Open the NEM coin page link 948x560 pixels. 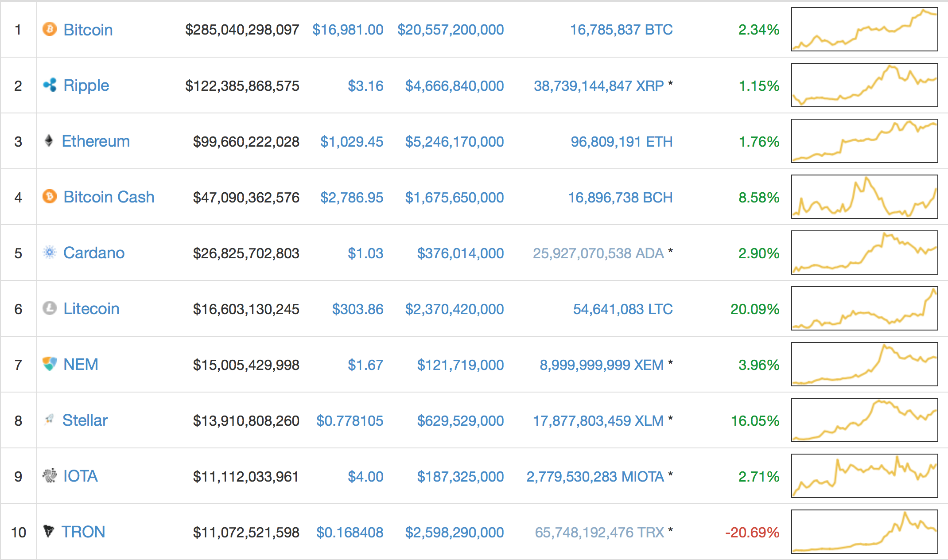[81, 365]
